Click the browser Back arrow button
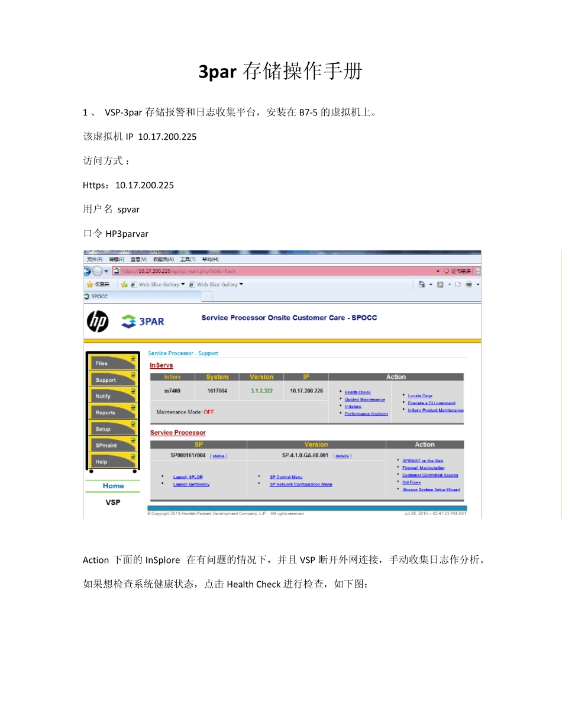Screen dimensions: 562x728 [86, 271]
